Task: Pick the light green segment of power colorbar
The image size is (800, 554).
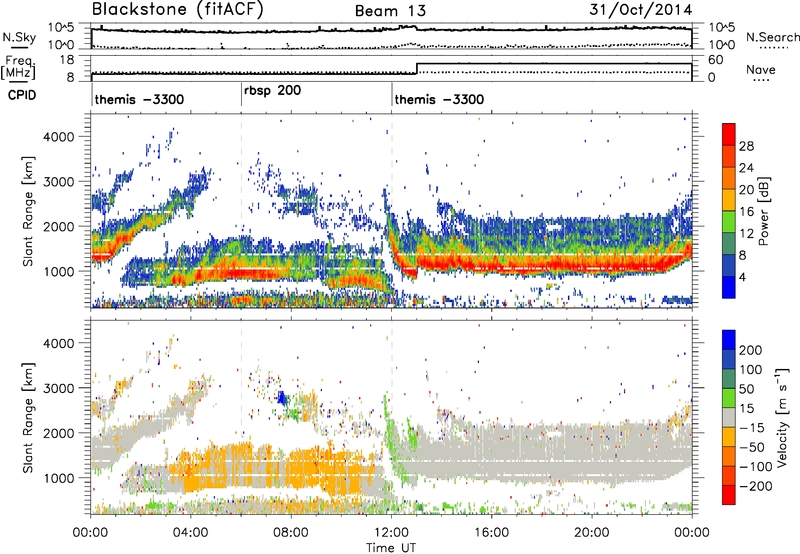Action: [729, 222]
